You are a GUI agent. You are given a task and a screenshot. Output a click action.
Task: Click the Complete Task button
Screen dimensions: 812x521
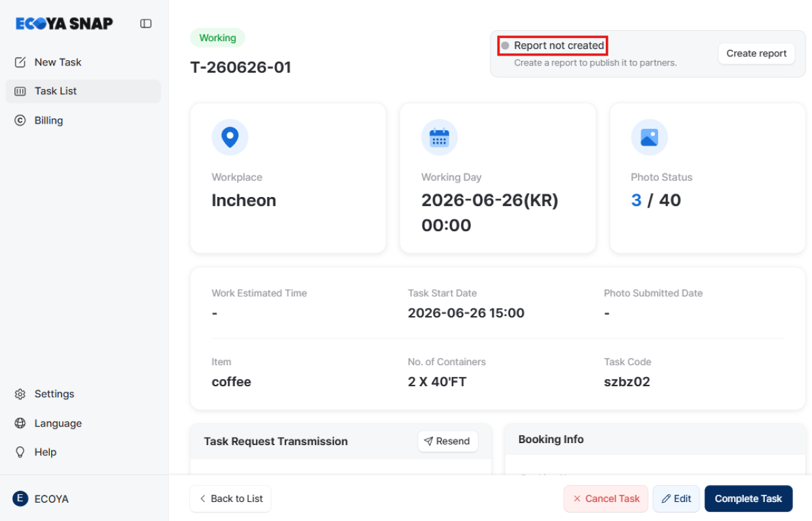pos(748,499)
